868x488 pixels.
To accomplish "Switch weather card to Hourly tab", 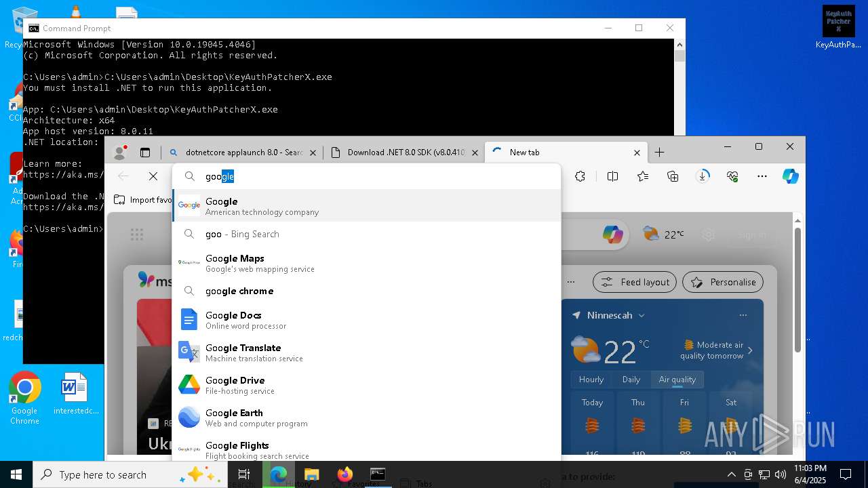I will 591,380.
